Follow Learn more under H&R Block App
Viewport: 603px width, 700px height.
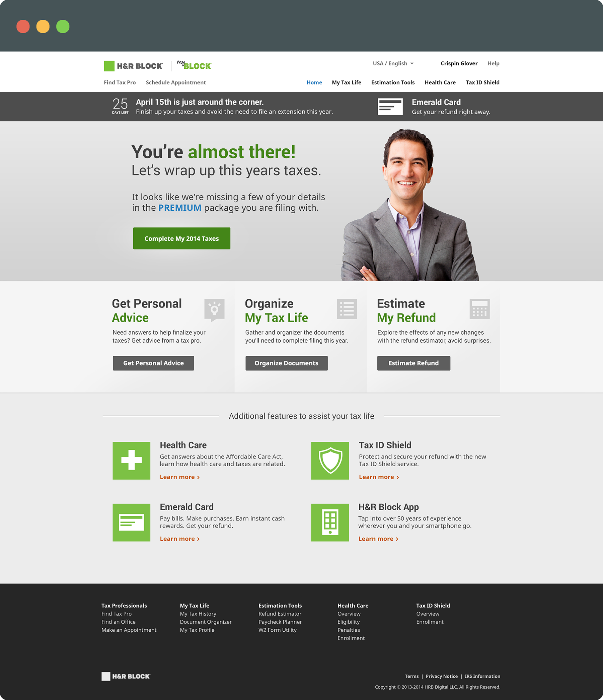click(x=378, y=539)
